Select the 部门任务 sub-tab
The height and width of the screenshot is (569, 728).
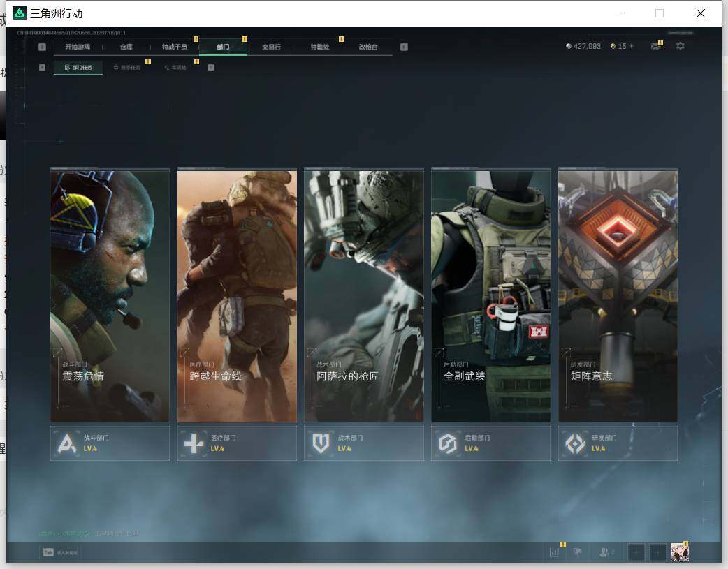(78, 67)
